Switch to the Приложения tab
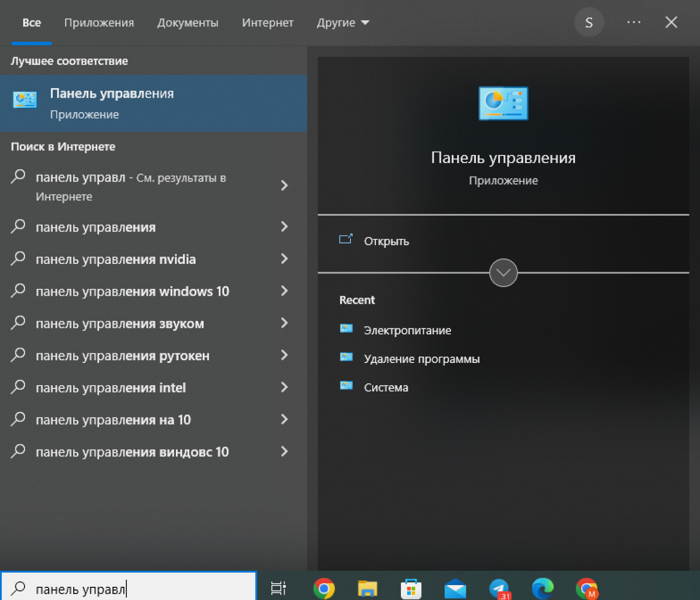700x600 pixels. tap(99, 23)
